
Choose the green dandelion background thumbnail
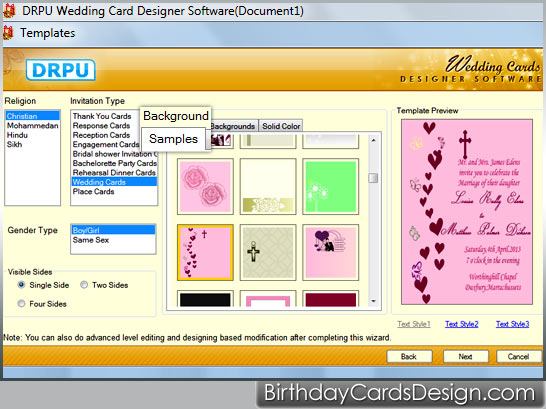pos(330,186)
